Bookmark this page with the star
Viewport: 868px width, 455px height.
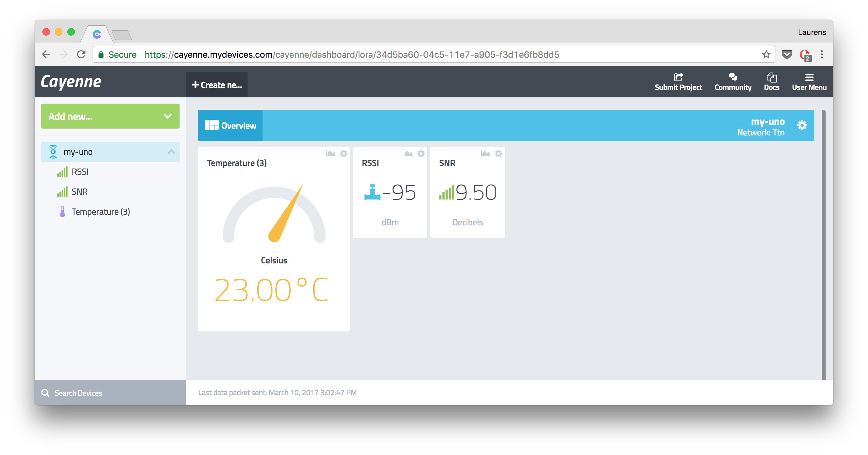(766, 54)
